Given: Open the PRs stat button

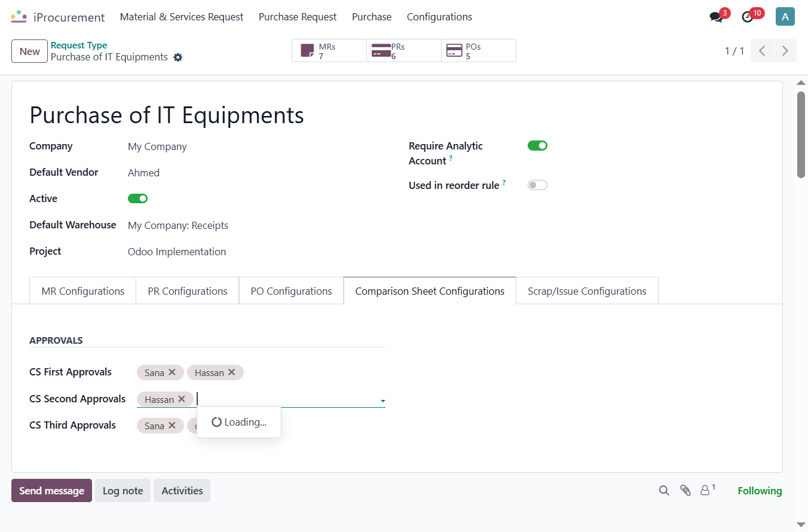Looking at the screenshot, I should pos(404,51).
